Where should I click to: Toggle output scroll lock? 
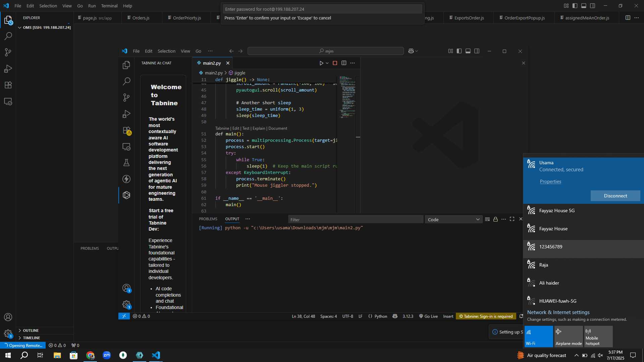495,219
